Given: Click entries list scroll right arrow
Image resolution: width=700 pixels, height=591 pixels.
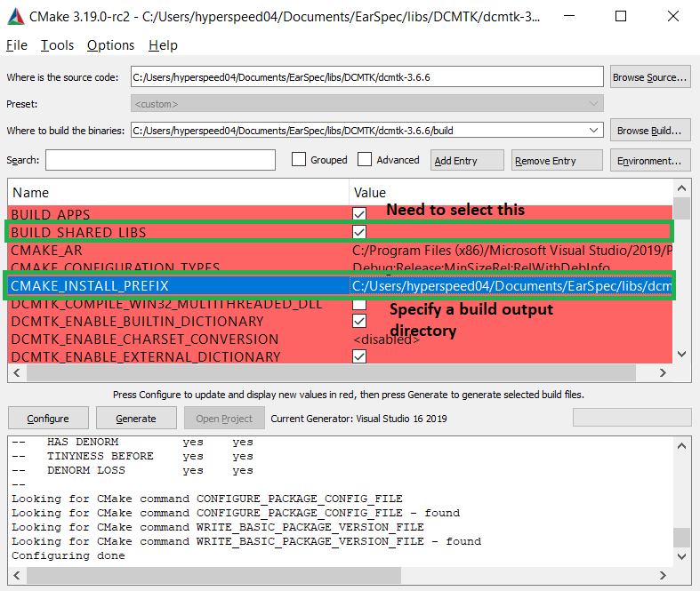Looking at the screenshot, I should [663, 373].
